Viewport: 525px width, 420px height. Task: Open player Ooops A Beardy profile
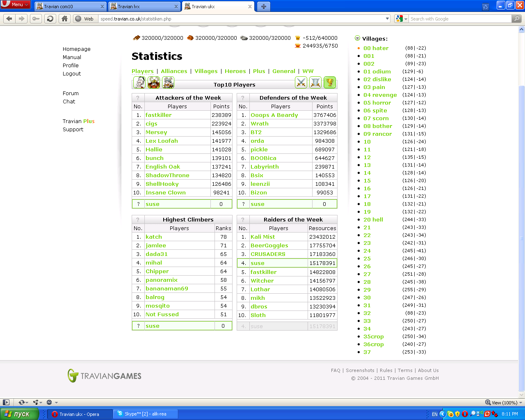click(274, 115)
